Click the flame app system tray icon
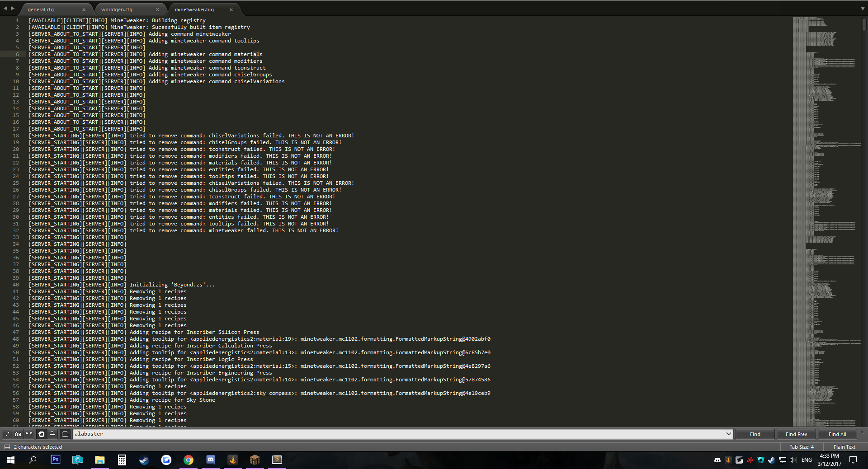868x469 pixels. click(x=728, y=460)
